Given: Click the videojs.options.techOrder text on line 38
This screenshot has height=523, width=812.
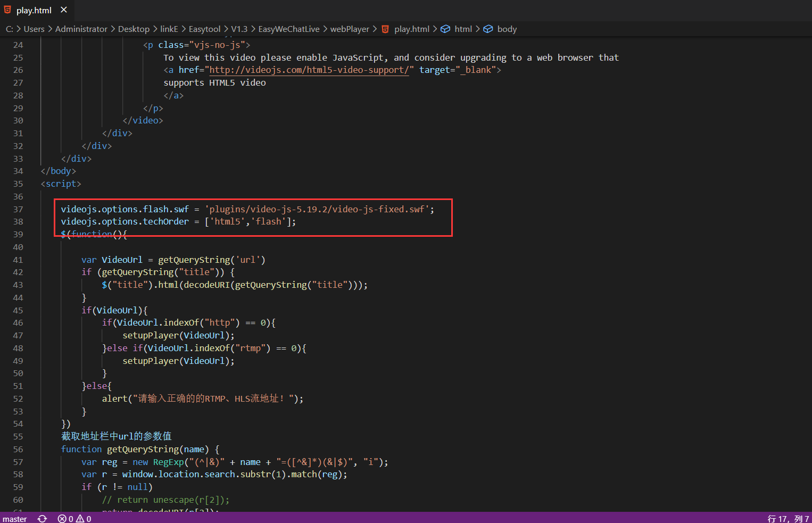Looking at the screenshot, I should click(125, 221).
